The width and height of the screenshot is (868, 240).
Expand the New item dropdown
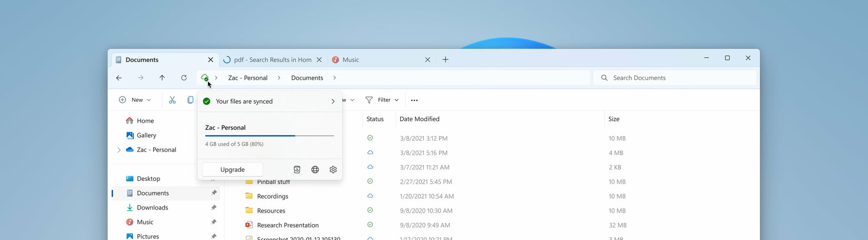tap(135, 100)
